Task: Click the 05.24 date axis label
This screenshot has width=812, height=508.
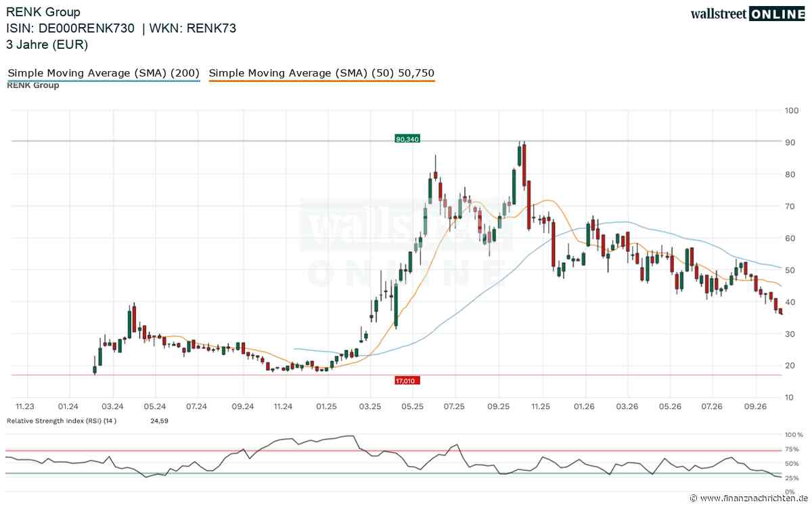Action: pos(155,406)
